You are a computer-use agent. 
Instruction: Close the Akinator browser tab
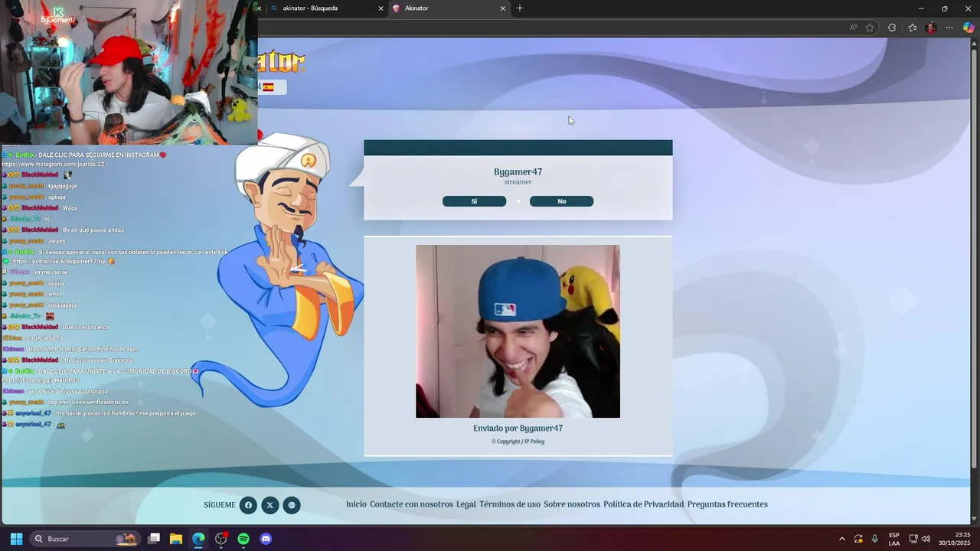pos(503,8)
